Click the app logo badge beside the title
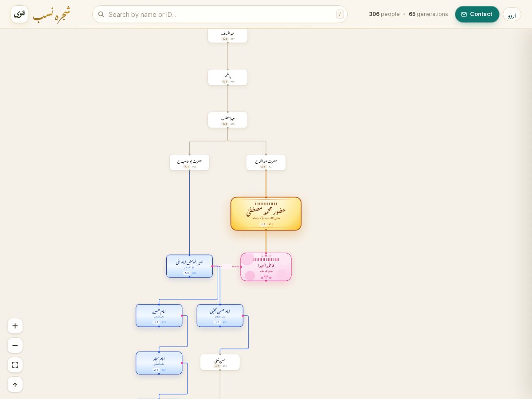The height and width of the screenshot is (399, 532). point(20,14)
